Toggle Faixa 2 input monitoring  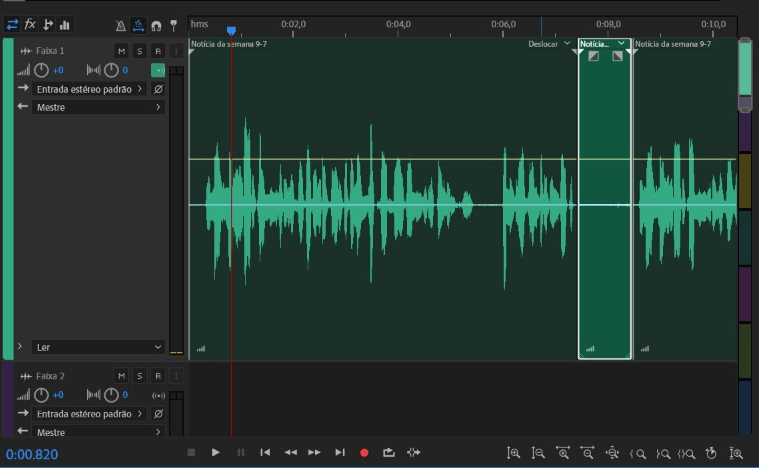coord(176,376)
